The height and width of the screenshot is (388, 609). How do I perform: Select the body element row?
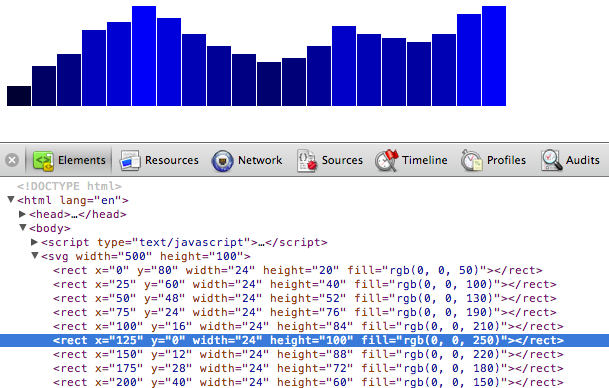click(x=50, y=228)
